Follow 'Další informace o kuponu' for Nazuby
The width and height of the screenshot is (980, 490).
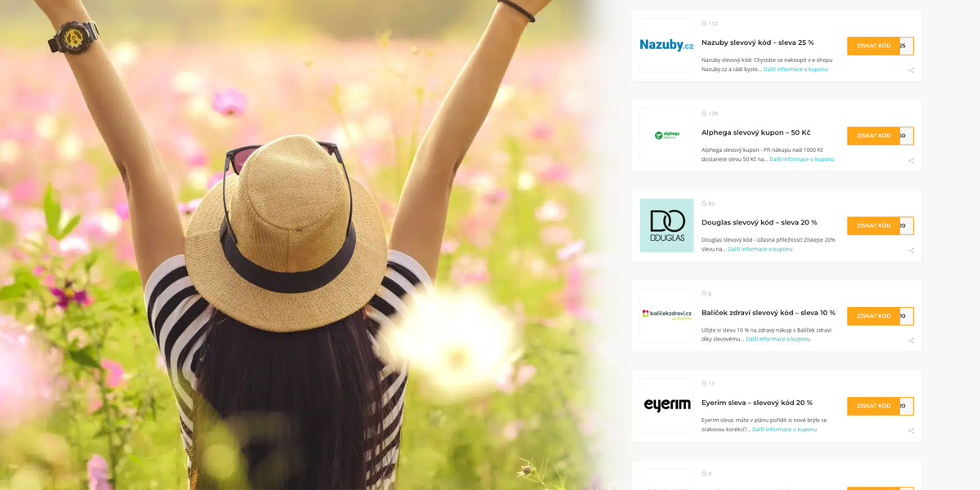pos(795,69)
